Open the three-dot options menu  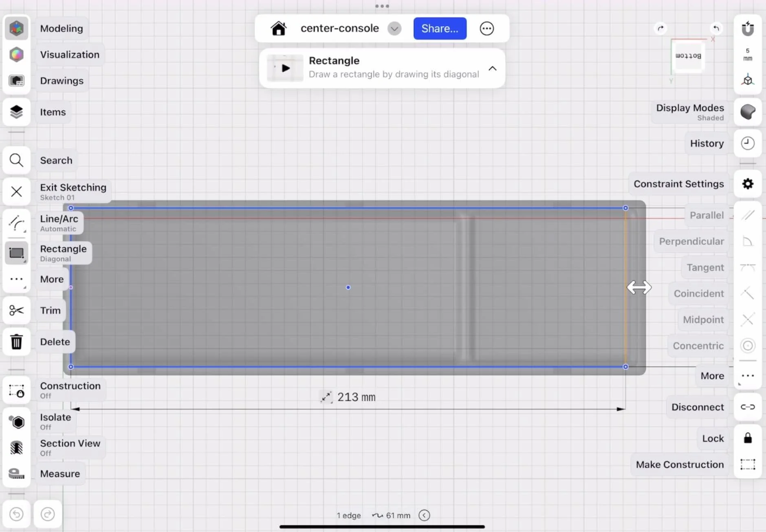click(486, 29)
